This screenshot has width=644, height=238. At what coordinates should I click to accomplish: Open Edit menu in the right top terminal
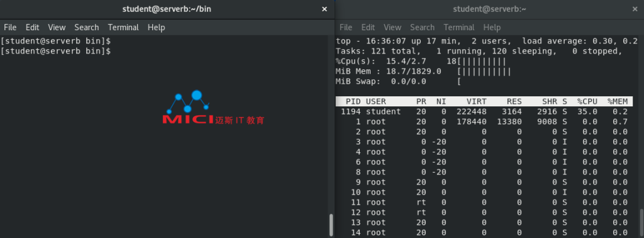point(368,28)
